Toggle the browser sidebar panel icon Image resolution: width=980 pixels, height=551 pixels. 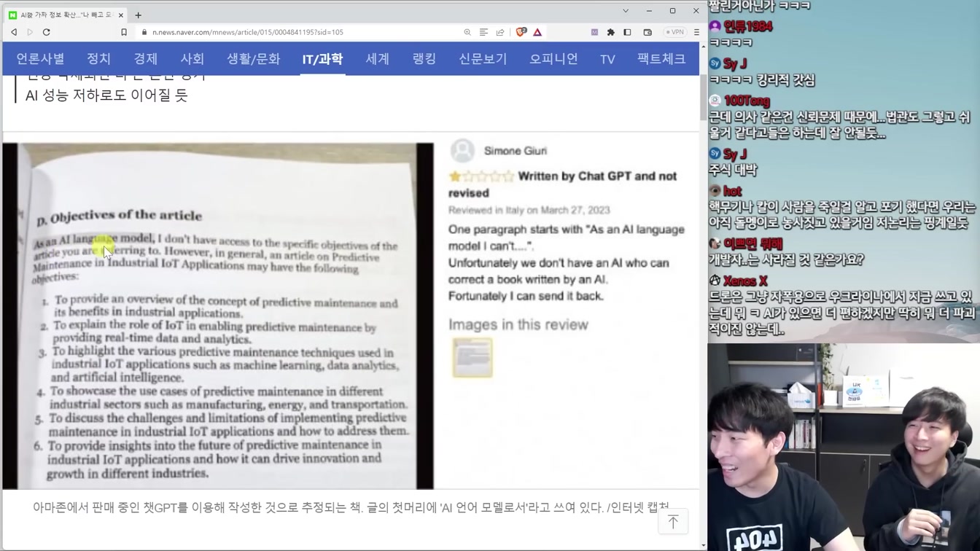[x=627, y=32]
